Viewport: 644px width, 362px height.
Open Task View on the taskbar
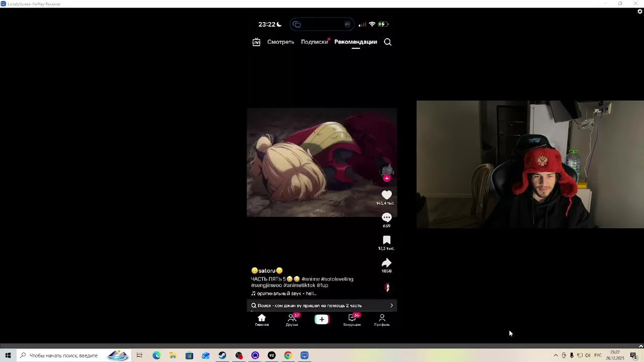point(139,355)
